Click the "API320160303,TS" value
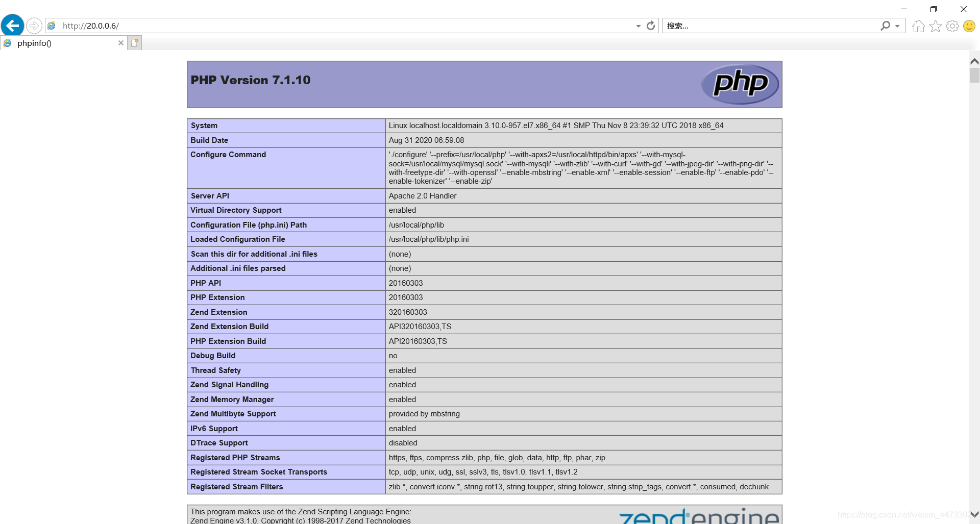The height and width of the screenshot is (524, 980). click(420, 327)
